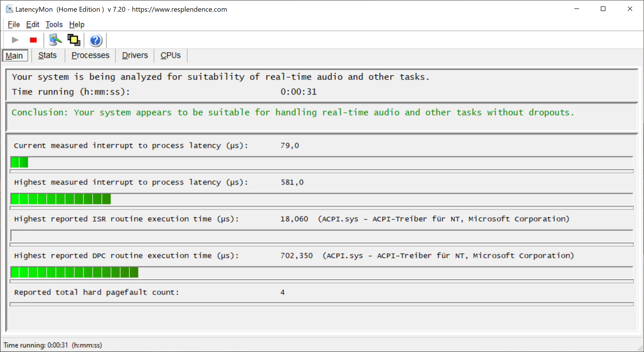Screen dimensions: 644x352
Task: Maximize the LatencyMon window
Action: point(603,9)
